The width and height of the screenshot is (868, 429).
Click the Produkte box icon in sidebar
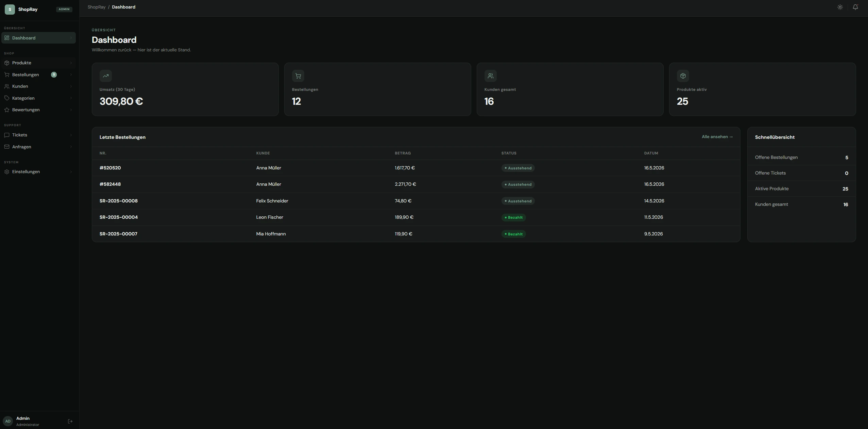(7, 63)
